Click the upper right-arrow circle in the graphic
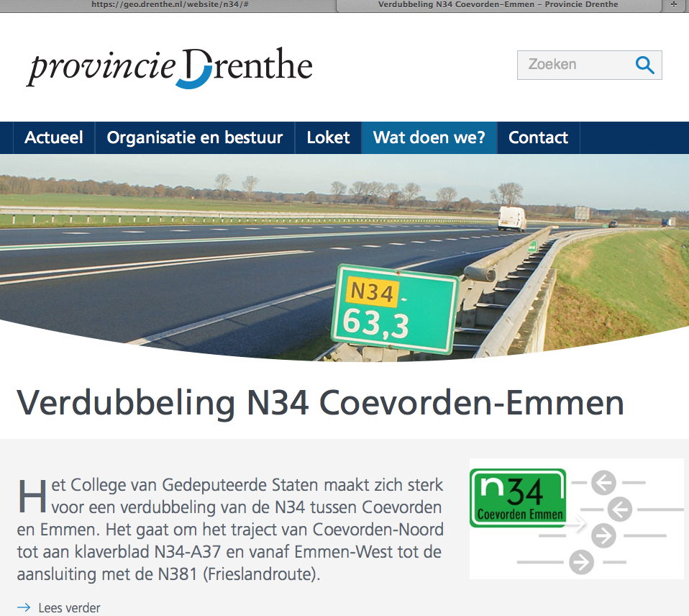 click(x=604, y=535)
